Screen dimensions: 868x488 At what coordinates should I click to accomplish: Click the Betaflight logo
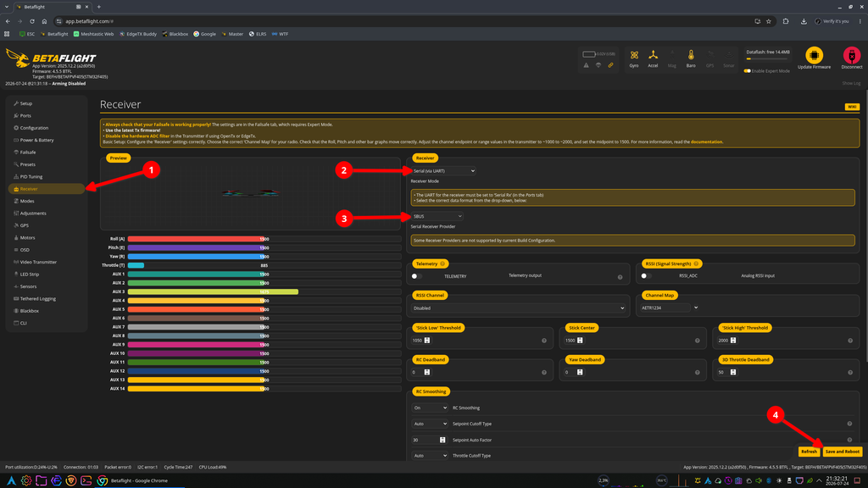point(51,58)
